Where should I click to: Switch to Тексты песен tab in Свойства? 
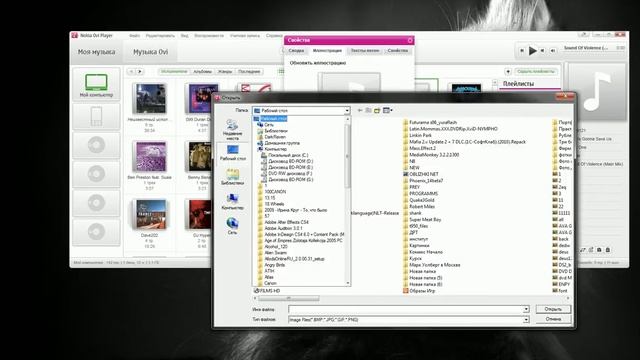pos(365,51)
